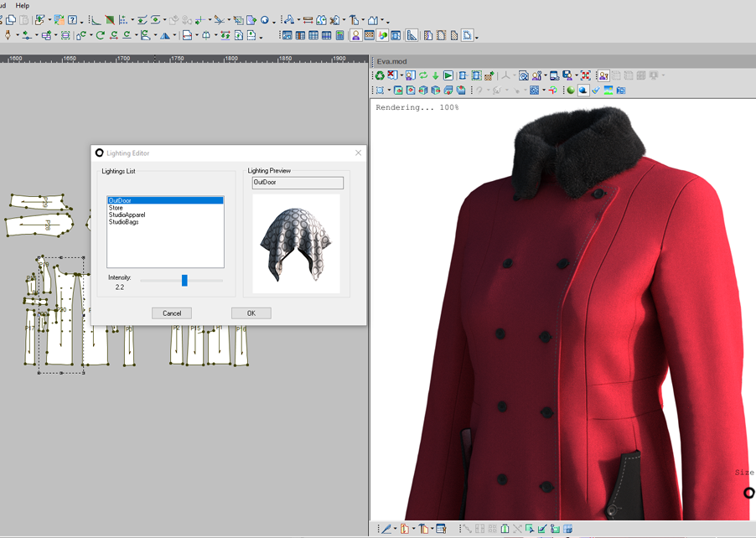
Task: Click the green recycle re-simulate icon
Action: [x=423, y=75]
